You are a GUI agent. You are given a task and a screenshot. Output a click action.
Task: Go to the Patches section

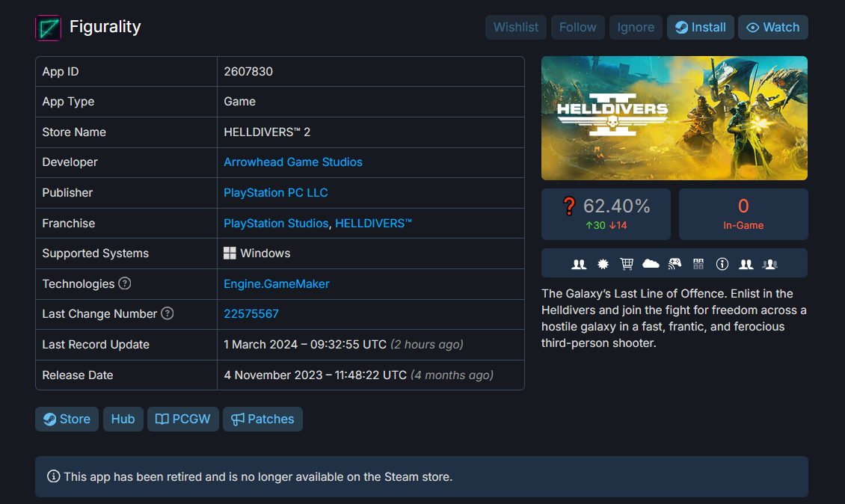tap(262, 419)
